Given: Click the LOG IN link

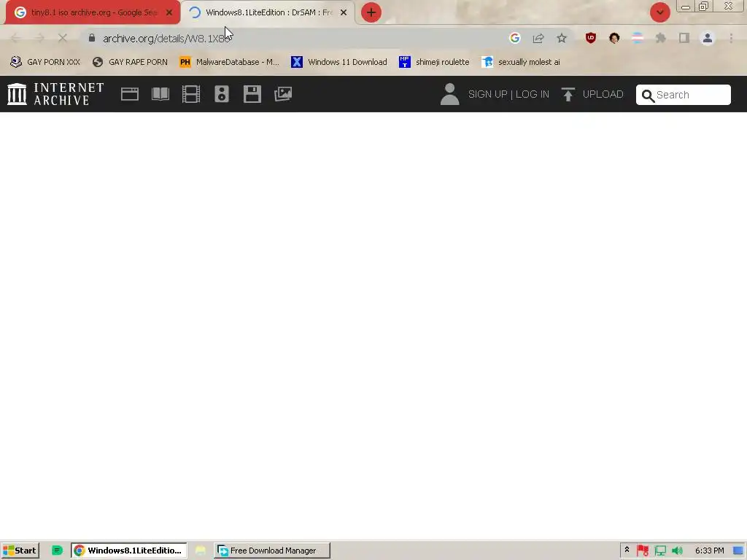Looking at the screenshot, I should tap(532, 94).
